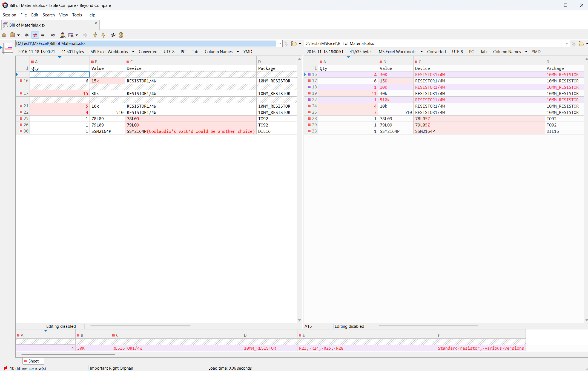This screenshot has height=371, width=588.
Task: Click the detail pane horizontal scrollbar
Action: point(68,354)
